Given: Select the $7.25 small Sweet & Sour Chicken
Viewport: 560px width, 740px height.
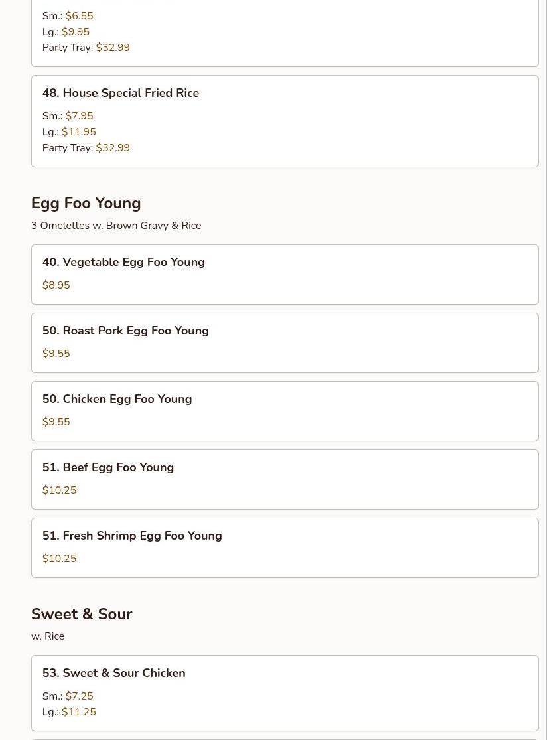Looking at the screenshot, I should tap(79, 696).
